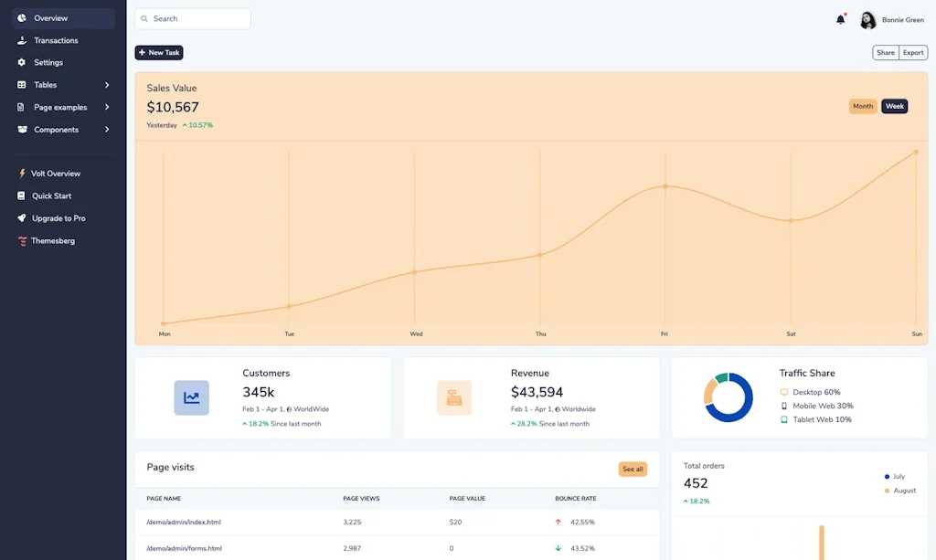
Task: Focus the Search input field
Action: click(198, 18)
